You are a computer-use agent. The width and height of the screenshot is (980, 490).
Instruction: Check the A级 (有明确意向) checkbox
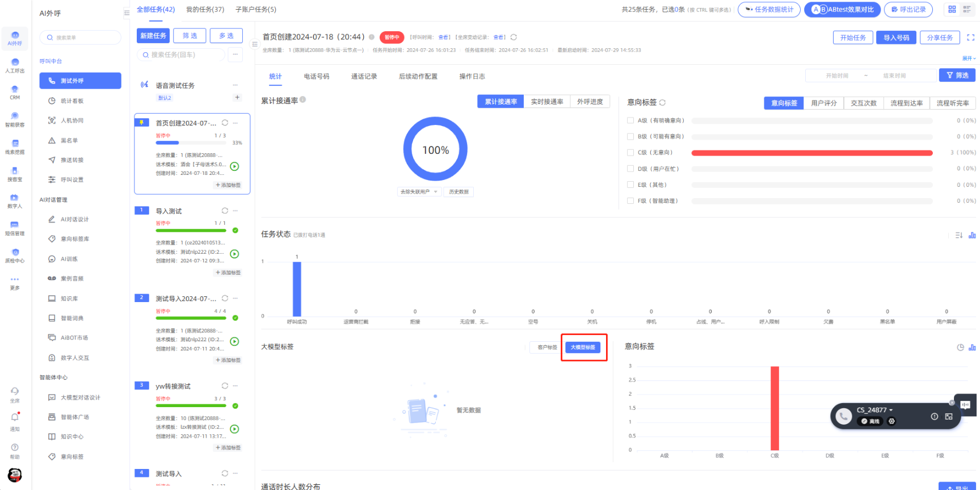(x=630, y=120)
